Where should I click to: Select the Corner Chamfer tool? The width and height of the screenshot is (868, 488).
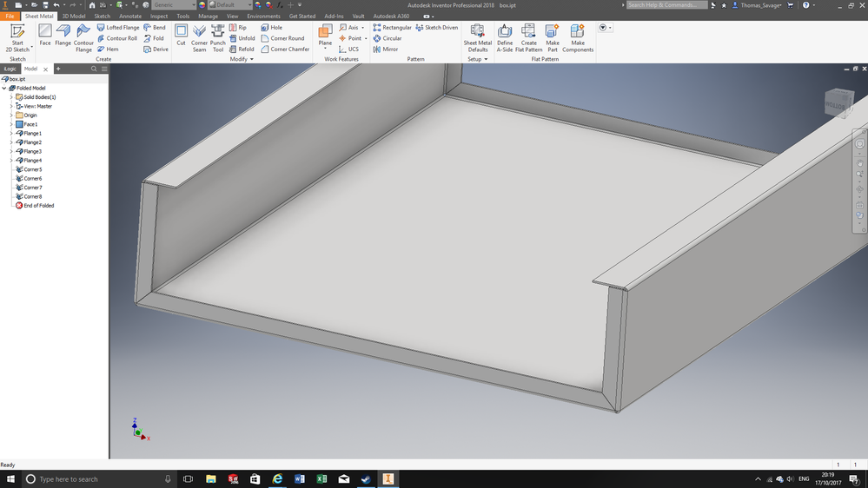[x=285, y=49]
